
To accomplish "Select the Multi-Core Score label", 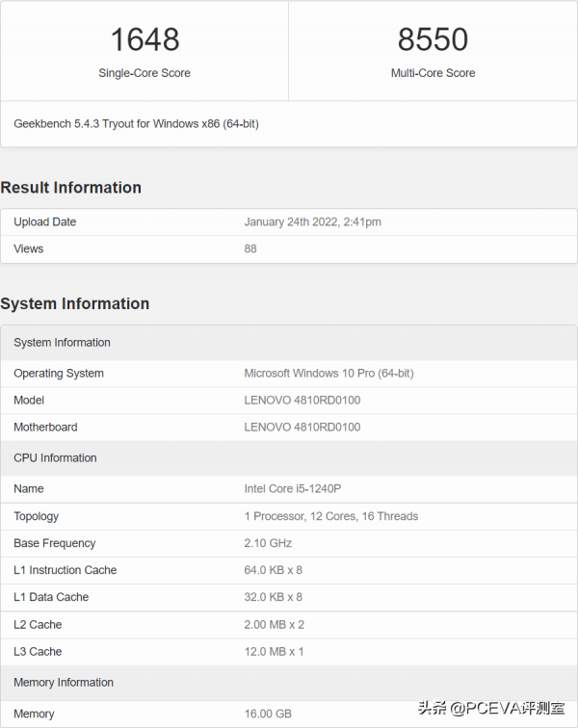I will [433, 73].
